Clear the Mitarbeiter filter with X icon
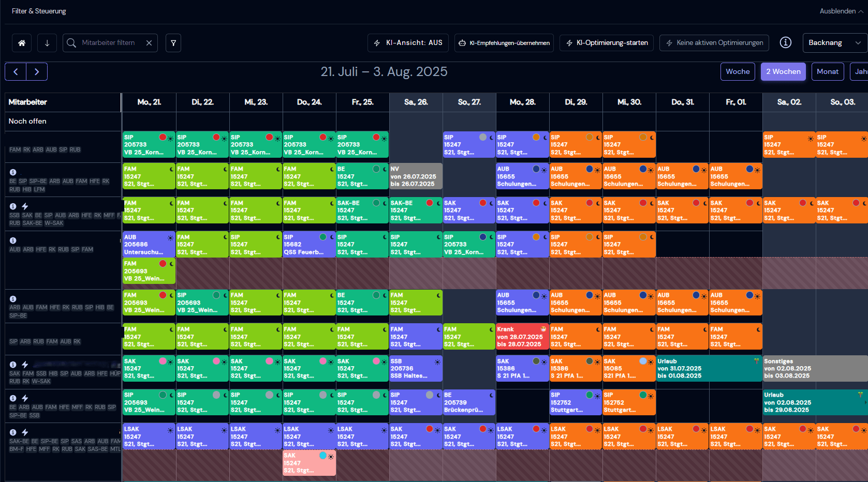The width and height of the screenshot is (868, 482). click(149, 43)
